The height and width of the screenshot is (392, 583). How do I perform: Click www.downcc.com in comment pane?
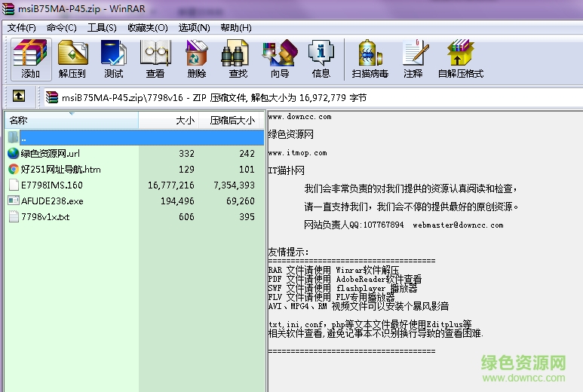299,117
